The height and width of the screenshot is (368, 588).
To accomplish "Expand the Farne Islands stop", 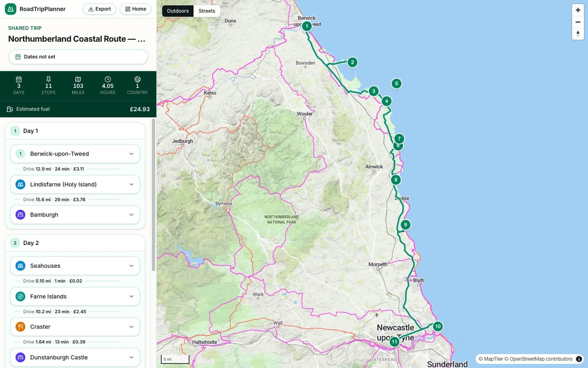I will 75,296.
